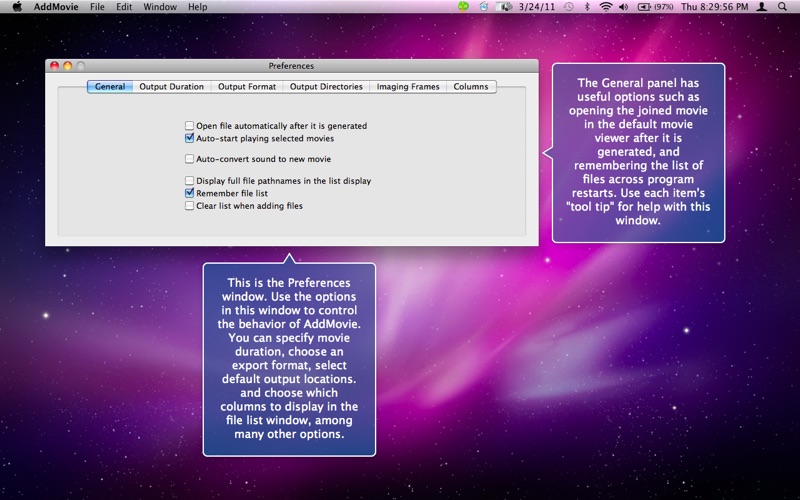800x500 pixels.
Task: Click the blue clock icon in menu bar
Action: click(x=484, y=7)
